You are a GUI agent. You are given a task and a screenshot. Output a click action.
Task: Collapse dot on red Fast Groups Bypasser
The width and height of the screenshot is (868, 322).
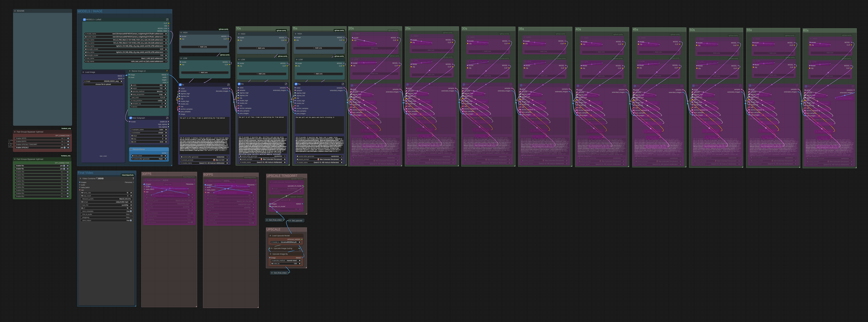coord(15,132)
